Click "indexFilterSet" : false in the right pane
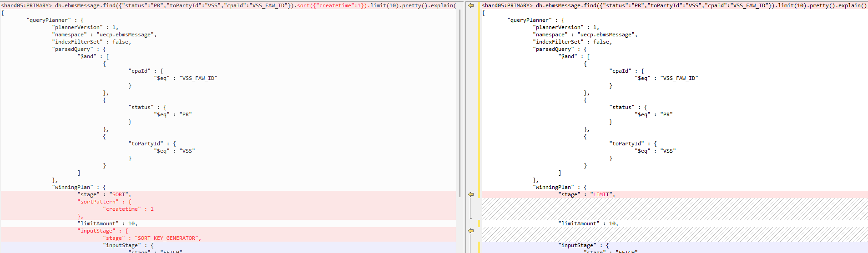Image resolution: width=868 pixels, height=253 pixels. point(572,42)
